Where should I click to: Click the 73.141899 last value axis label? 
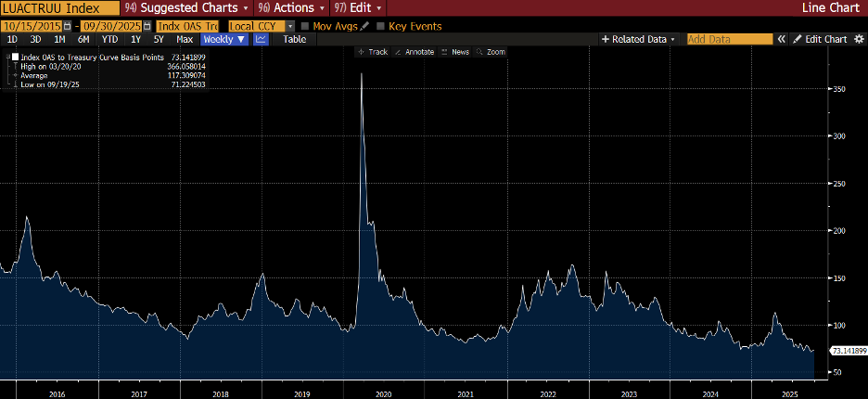(x=848, y=351)
